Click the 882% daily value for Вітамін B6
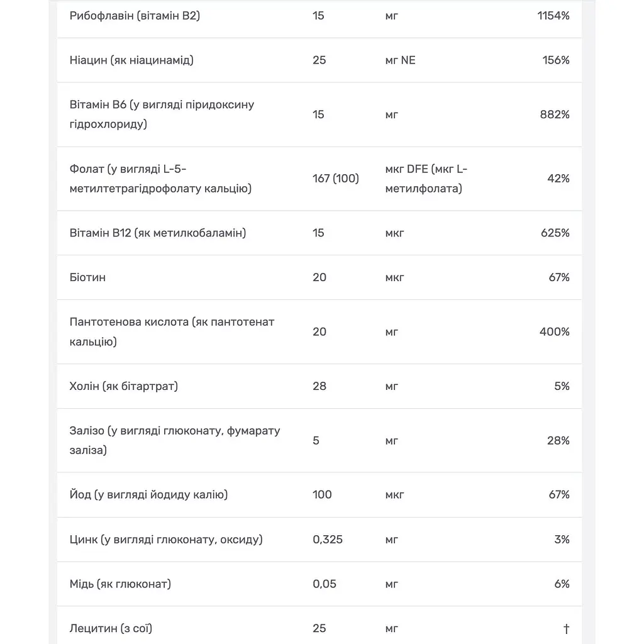 point(555,114)
